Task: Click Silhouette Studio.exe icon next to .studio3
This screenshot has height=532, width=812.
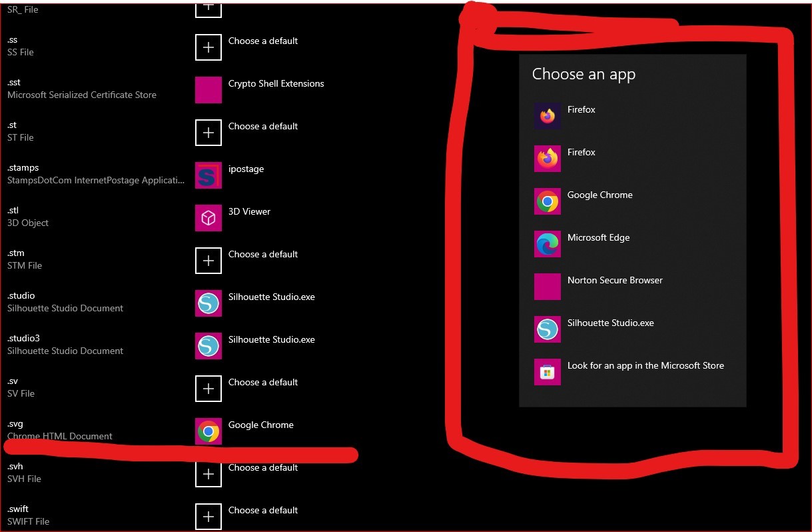Action: (208, 346)
